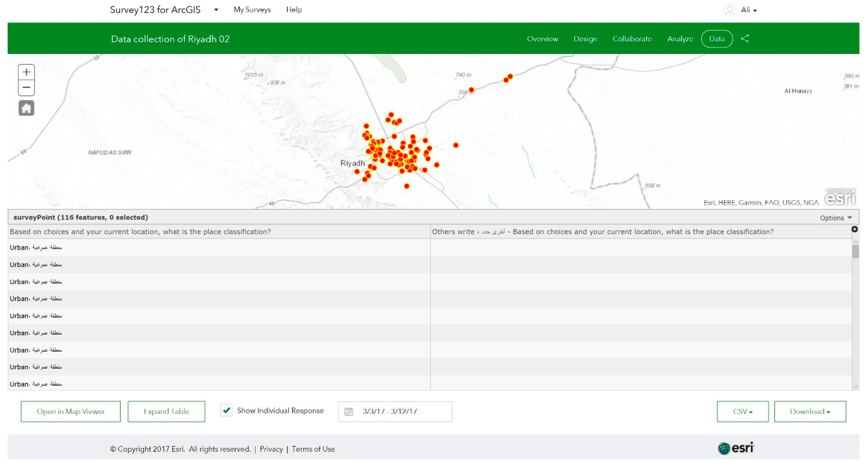
Task: Click the share survey icon
Action: [x=745, y=39]
